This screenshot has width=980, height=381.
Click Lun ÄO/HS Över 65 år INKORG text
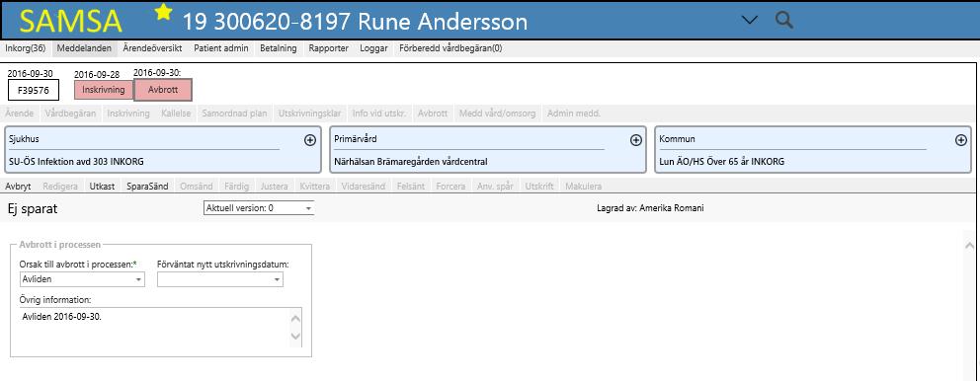pyautogui.click(x=722, y=162)
